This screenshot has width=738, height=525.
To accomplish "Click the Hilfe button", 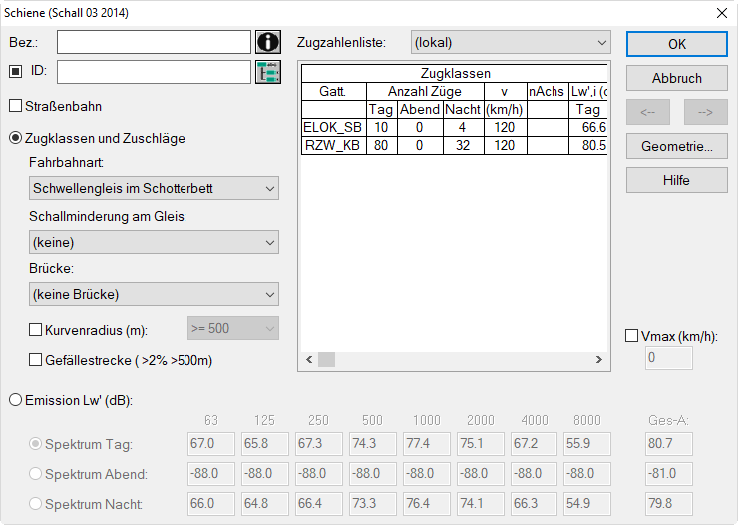I will click(677, 180).
